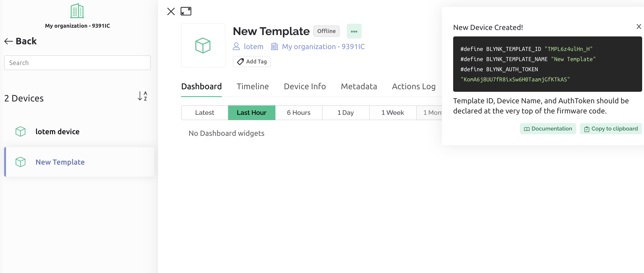Expand device view to fullscreen
644x273 pixels.
pos(186,11)
